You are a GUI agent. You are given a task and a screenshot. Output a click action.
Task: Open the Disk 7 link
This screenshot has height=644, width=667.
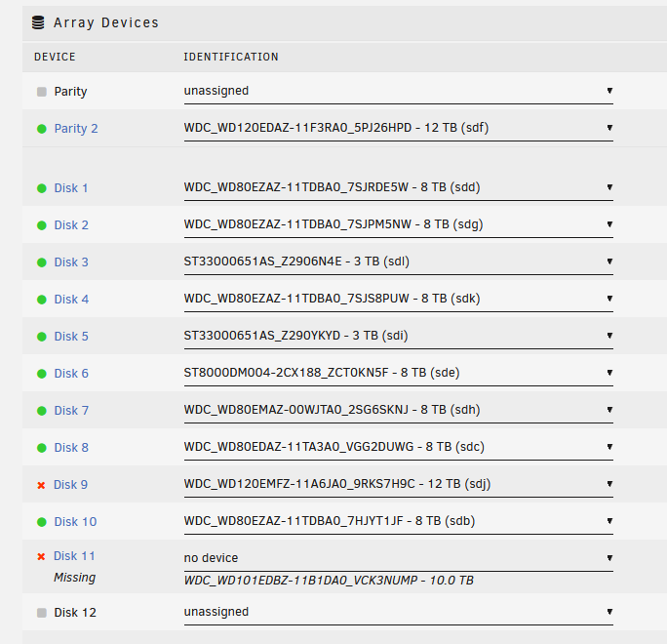tap(71, 411)
